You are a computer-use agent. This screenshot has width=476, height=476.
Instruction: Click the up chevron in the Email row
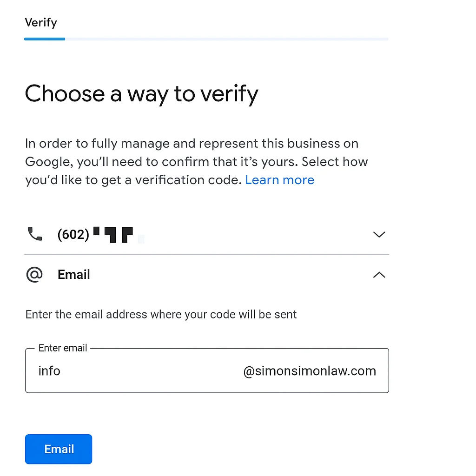[x=379, y=275]
